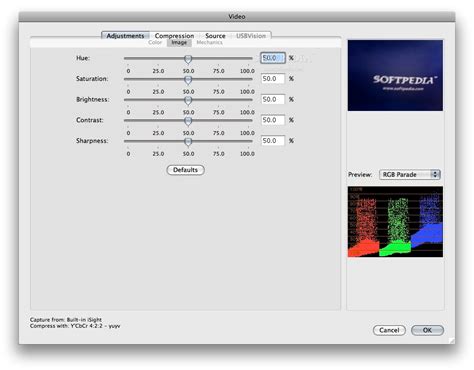The image size is (474, 370).
Task: Reset values with the Defaults button
Action: pos(185,170)
